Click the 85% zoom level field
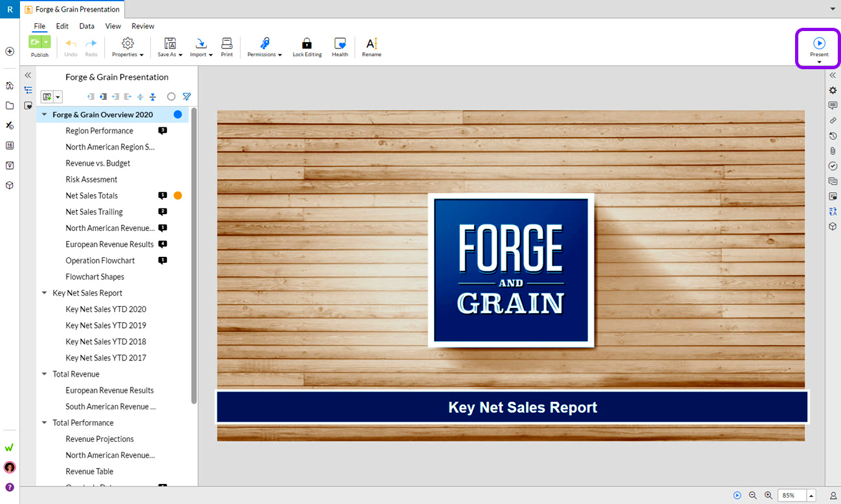 click(791, 495)
